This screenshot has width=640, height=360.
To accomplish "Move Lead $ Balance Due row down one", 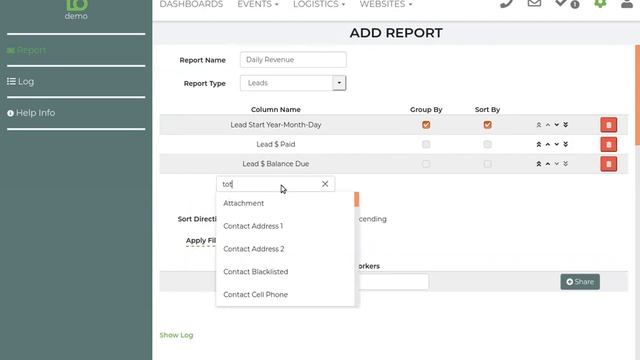I will (557, 164).
